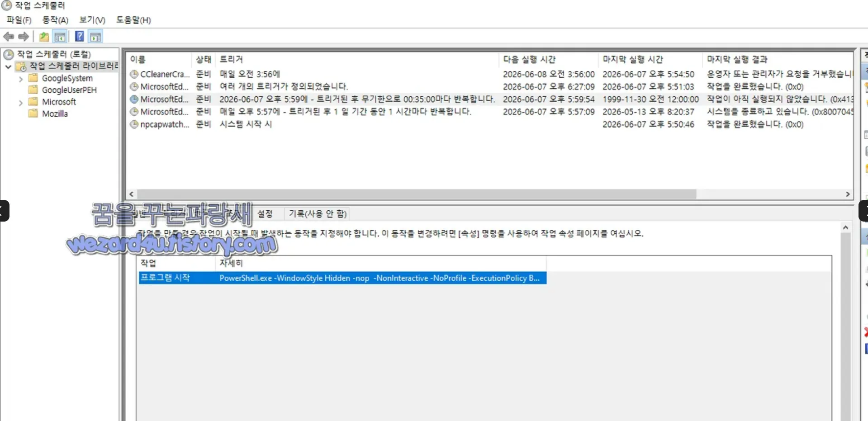Click last run time 2026-05-13 오후 8:20:37
The image size is (868, 421).
click(648, 112)
